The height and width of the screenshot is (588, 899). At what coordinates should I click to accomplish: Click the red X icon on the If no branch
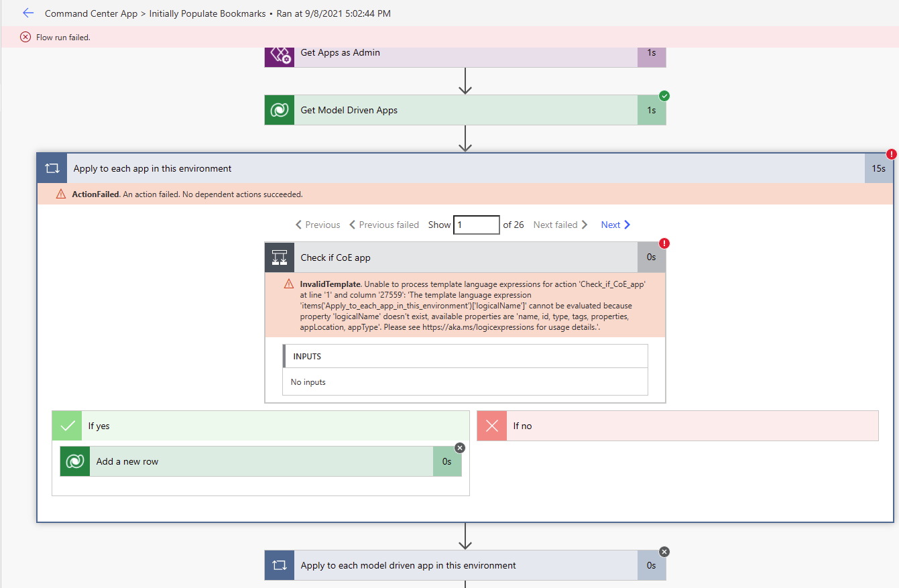pos(492,426)
